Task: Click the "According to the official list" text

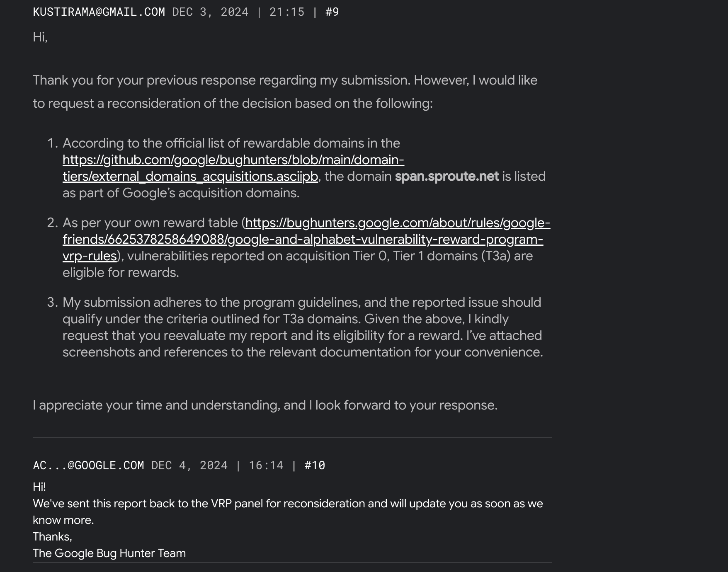Action: tap(231, 143)
